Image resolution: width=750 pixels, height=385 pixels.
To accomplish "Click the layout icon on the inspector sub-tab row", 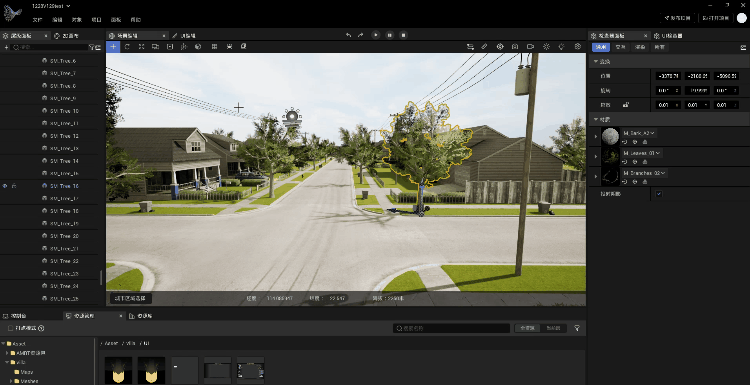I will pos(743,47).
